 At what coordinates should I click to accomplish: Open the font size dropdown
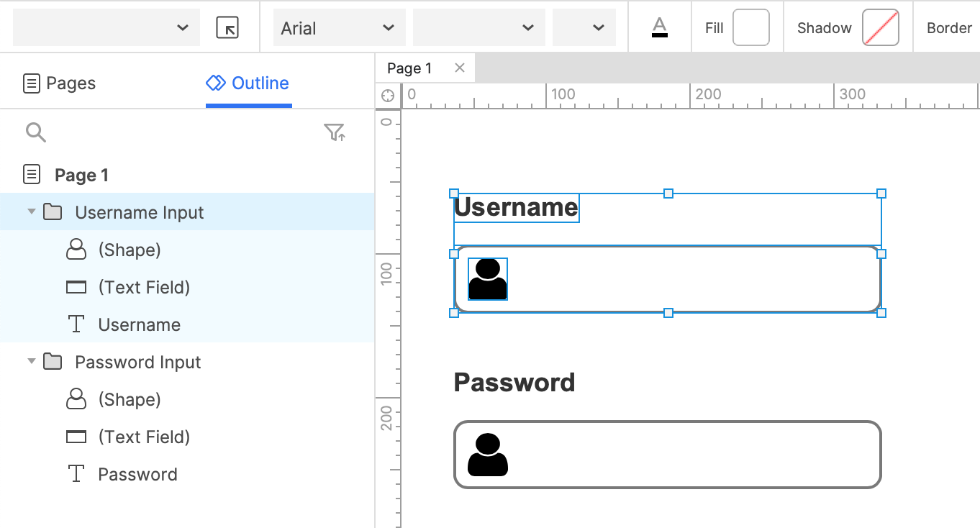[x=478, y=27]
